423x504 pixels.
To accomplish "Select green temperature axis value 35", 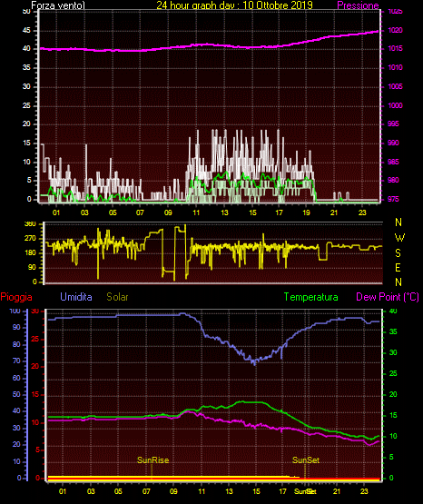I will point(393,331).
